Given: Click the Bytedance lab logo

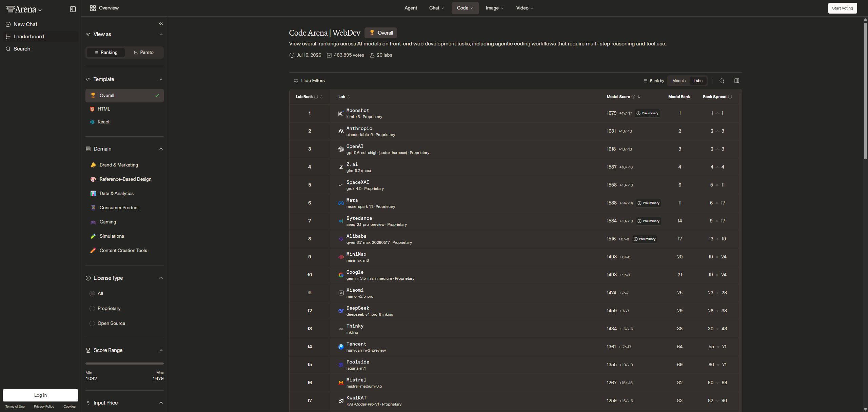Looking at the screenshot, I should [341, 221].
